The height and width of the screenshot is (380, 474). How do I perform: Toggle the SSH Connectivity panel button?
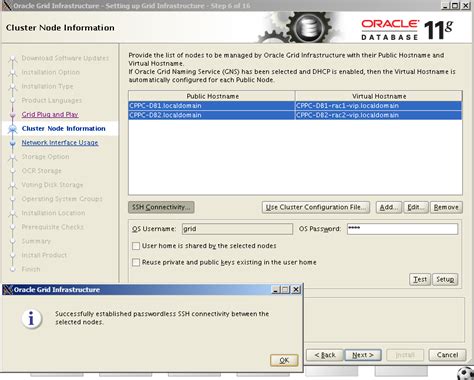161,207
